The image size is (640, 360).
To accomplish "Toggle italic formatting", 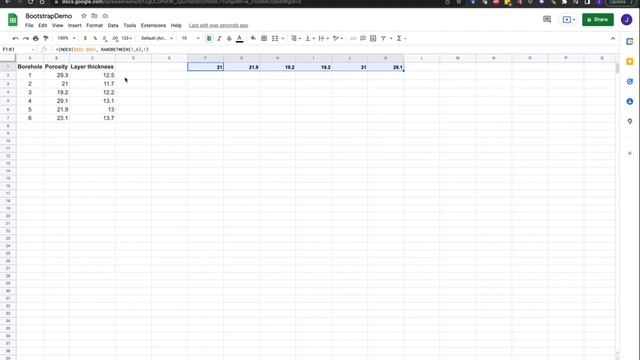I will click(219, 38).
